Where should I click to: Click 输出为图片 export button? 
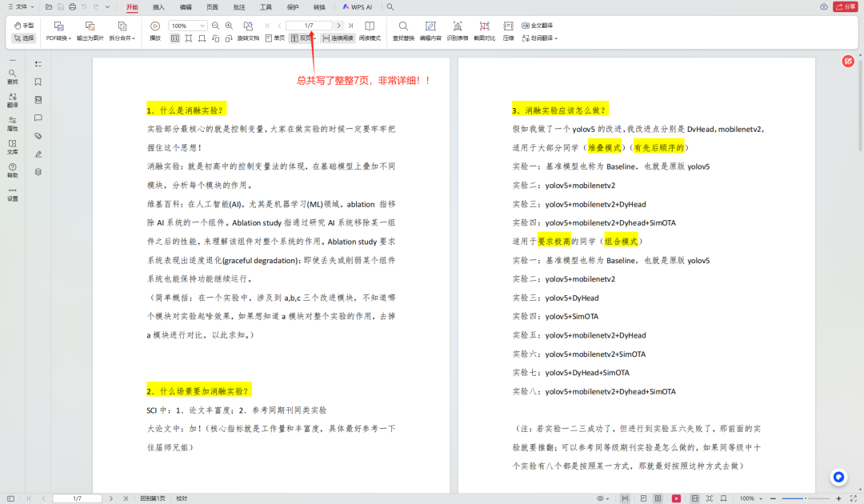(90, 31)
